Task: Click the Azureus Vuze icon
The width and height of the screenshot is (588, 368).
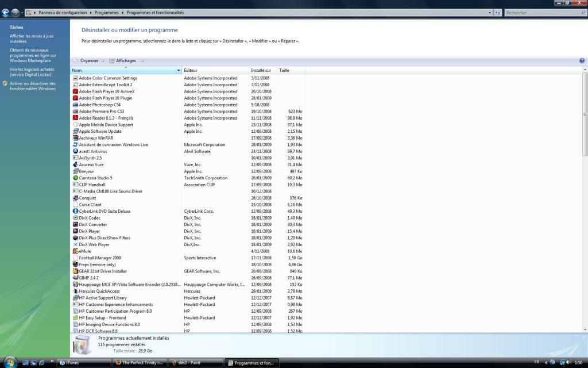Action: point(75,164)
